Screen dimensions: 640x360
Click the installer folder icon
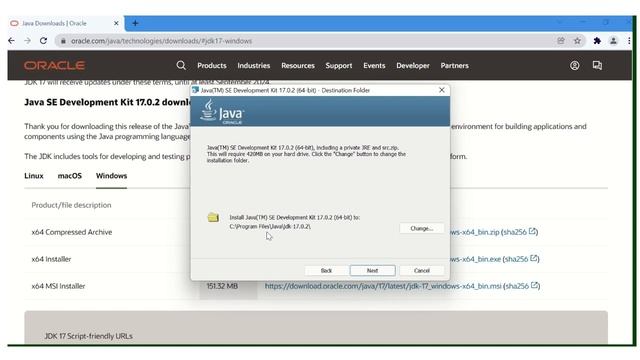coord(213,217)
